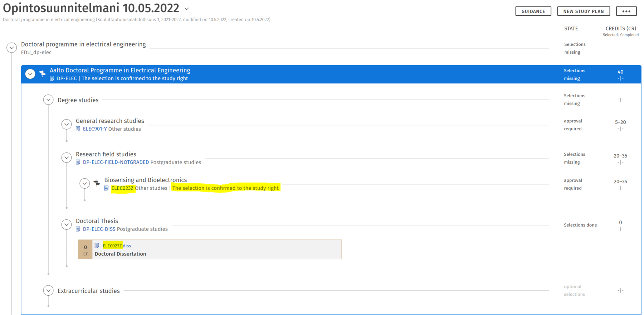This screenshot has width=644, height=315.
Task: Collapse the Degree studies section
Action: [x=48, y=100]
